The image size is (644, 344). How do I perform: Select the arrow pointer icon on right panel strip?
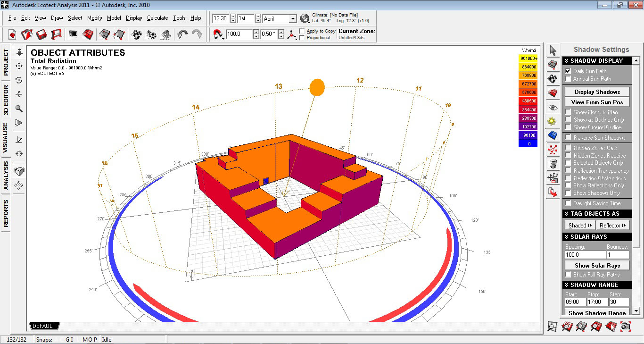[553, 50]
